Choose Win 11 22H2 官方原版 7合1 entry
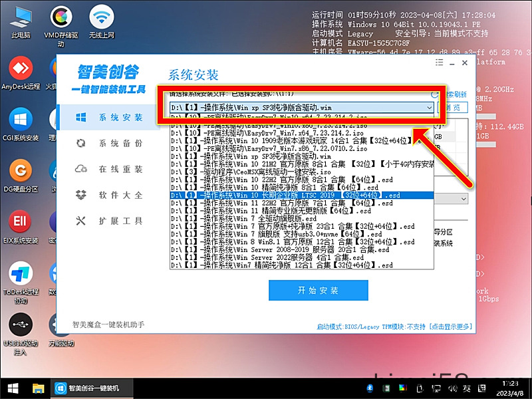Screen dimensions: 532x399 click(x=302, y=203)
